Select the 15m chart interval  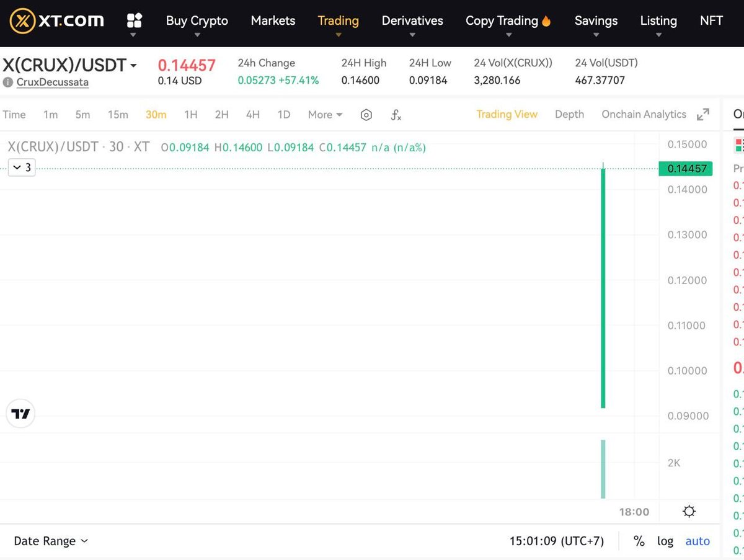(x=118, y=115)
